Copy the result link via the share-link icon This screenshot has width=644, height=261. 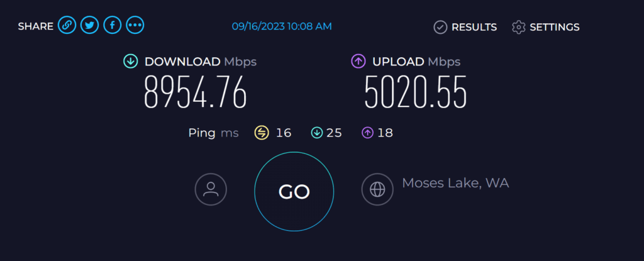pyautogui.click(x=67, y=26)
